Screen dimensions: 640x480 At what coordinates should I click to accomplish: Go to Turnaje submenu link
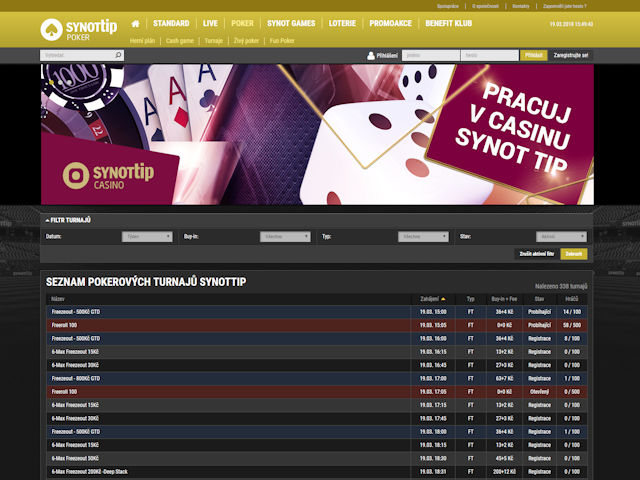point(213,41)
